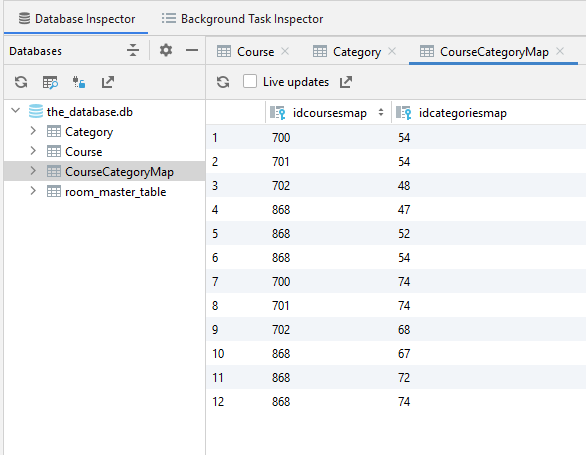Select row 7 cell with value 700
This screenshot has width=586, height=455.
(x=281, y=281)
